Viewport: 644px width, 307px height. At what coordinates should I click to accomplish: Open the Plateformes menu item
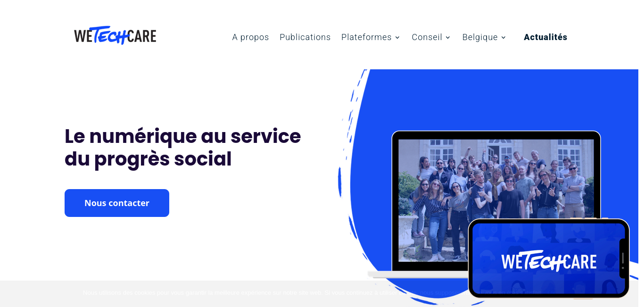tap(366, 37)
